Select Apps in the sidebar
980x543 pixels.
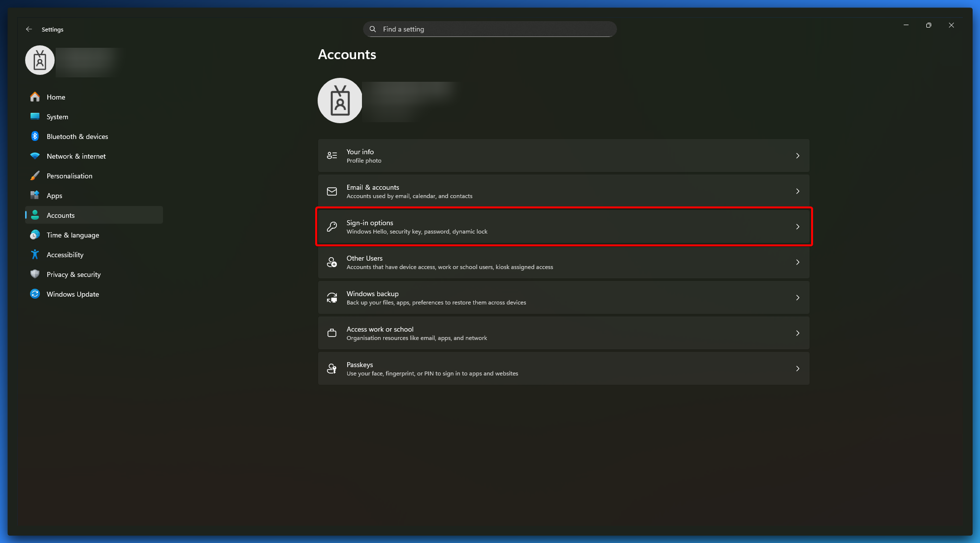(x=55, y=196)
